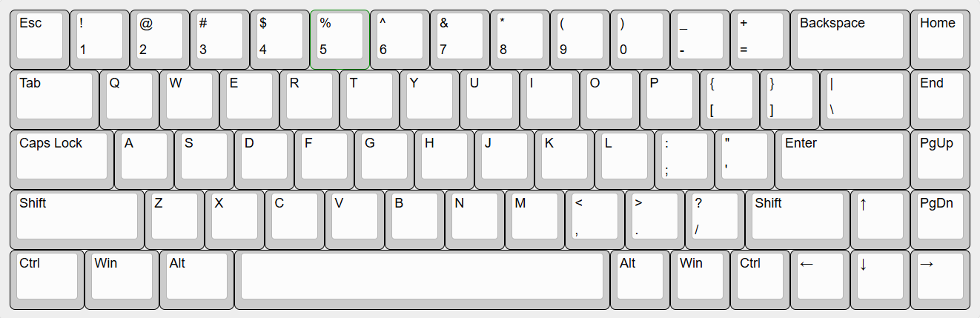980x318 pixels.
Task: Click the Home key
Action: point(940,39)
